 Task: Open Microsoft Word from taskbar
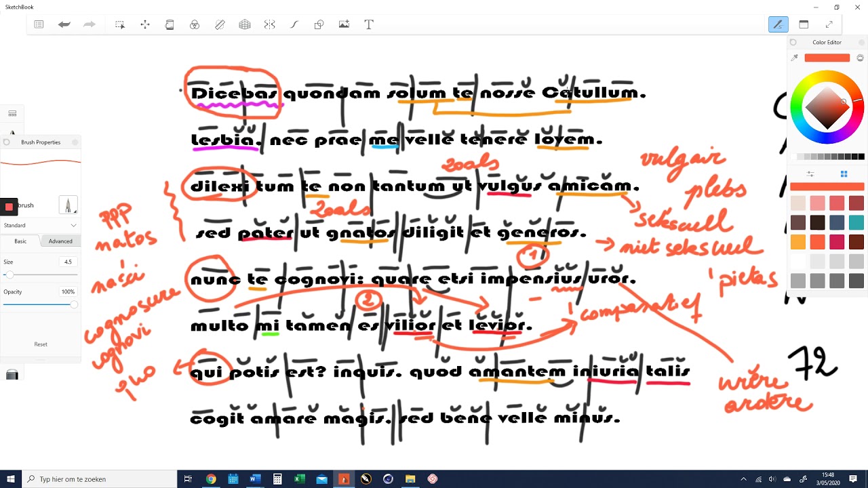(x=255, y=479)
